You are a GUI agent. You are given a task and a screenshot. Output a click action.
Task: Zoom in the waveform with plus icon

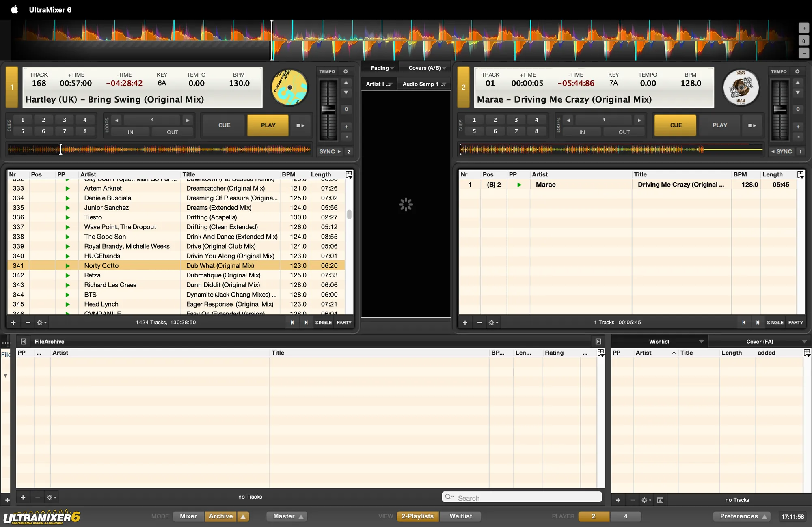click(803, 28)
